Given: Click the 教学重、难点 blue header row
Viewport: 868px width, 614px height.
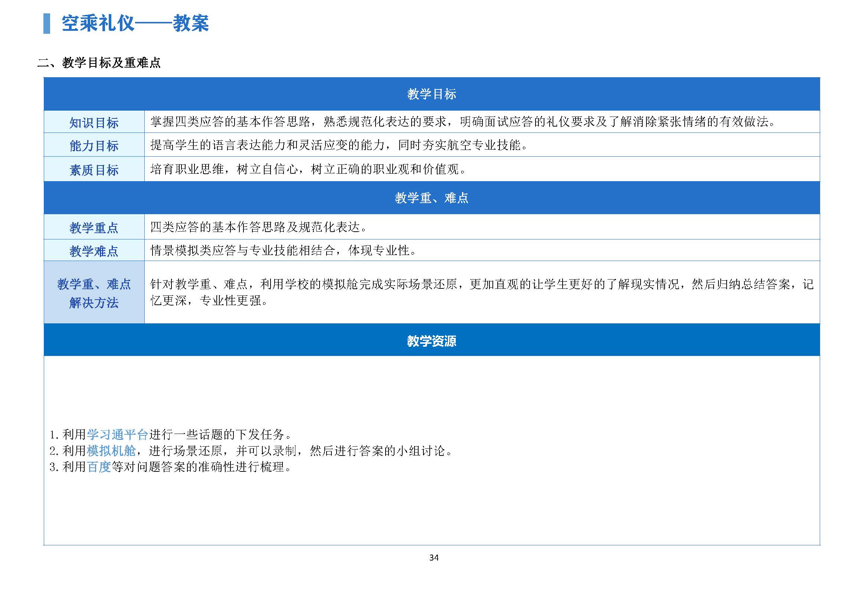Looking at the screenshot, I should (432, 198).
